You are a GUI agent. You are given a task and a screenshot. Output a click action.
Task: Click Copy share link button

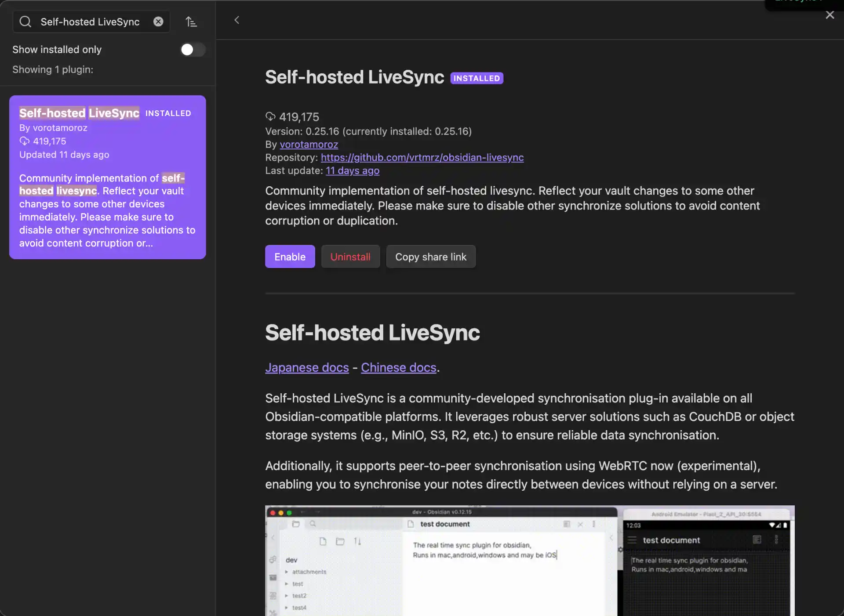pyautogui.click(x=430, y=257)
